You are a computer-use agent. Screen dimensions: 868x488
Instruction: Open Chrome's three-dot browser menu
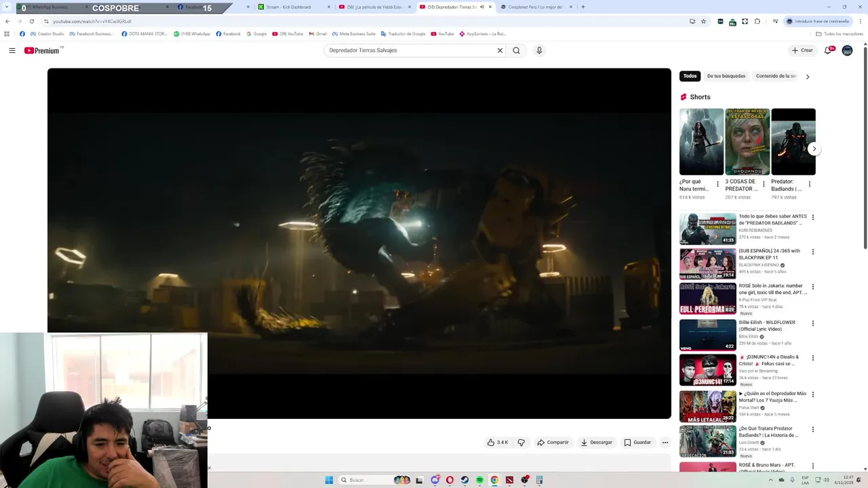pyautogui.click(x=861, y=21)
